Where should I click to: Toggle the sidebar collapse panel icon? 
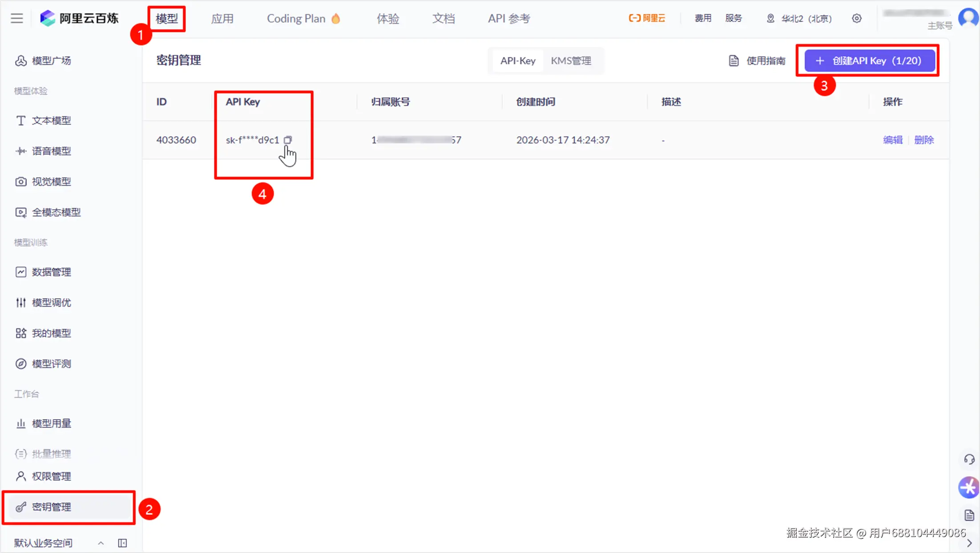(x=122, y=543)
